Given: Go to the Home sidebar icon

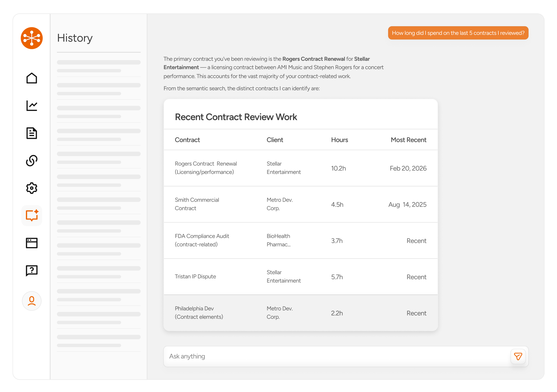Looking at the screenshot, I should click(32, 78).
